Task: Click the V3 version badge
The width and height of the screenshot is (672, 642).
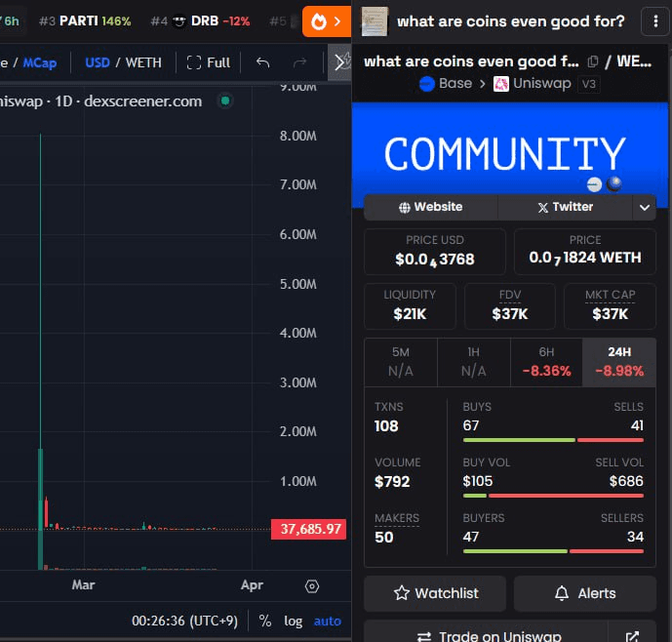Action: [588, 84]
